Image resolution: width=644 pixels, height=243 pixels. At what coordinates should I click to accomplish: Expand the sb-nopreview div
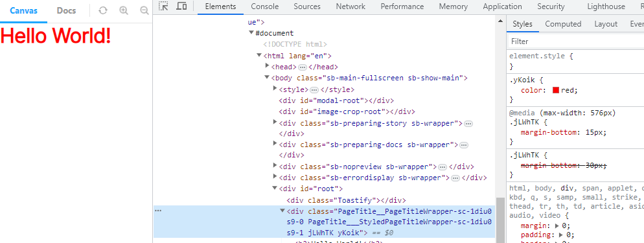click(x=275, y=166)
